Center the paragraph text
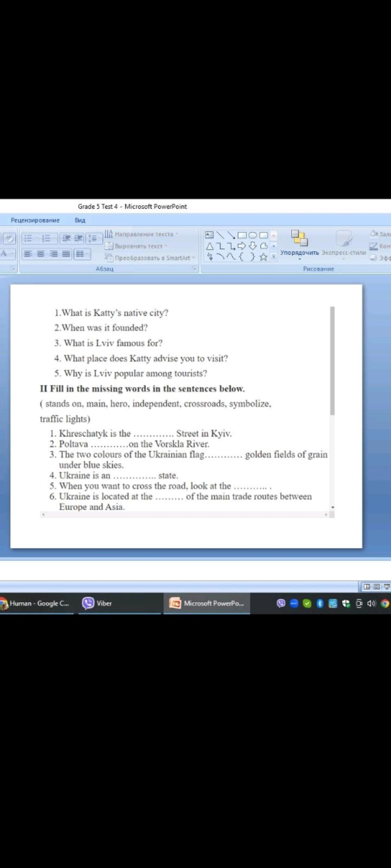 [x=41, y=254]
